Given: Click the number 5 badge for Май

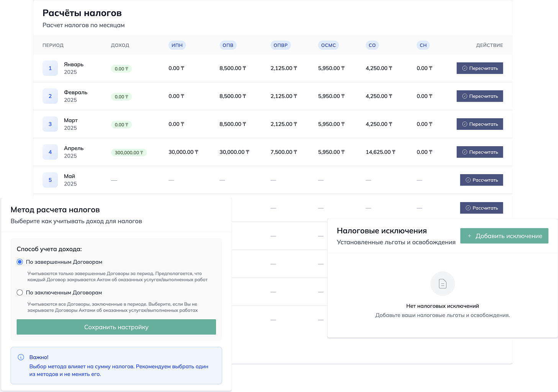Looking at the screenshot, I should click(50, 180).
